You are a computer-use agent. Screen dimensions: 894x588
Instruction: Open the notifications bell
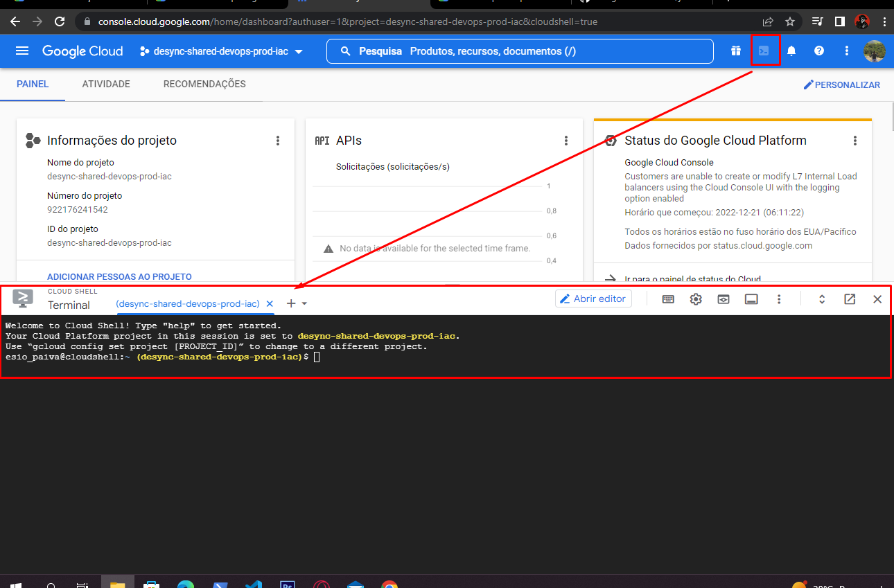(791, 51)
